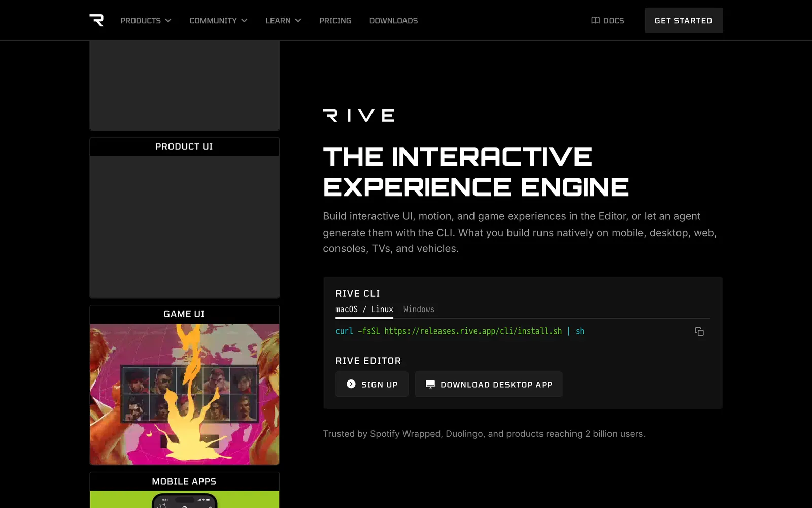Click the curl install command text

pyautogui.click(x=460, y=331)
